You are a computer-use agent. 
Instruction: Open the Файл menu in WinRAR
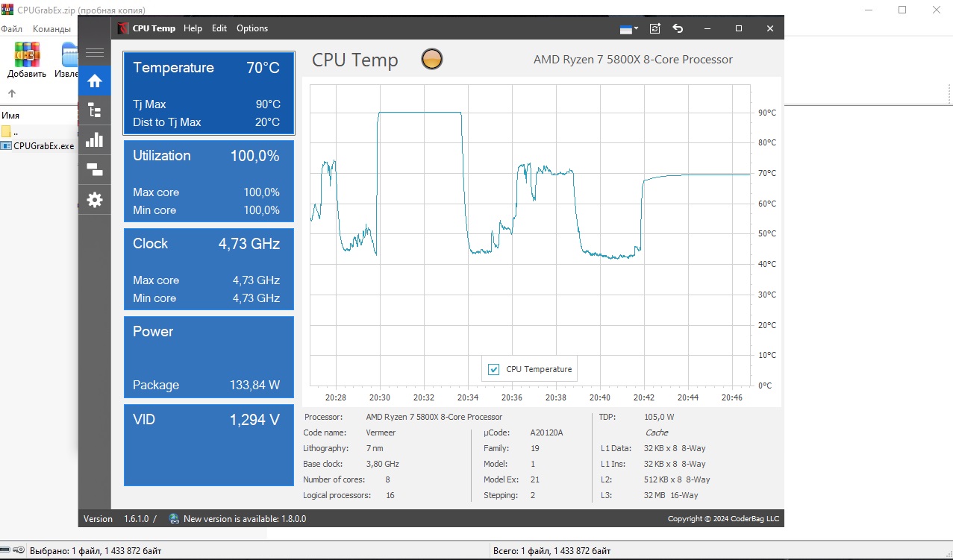(11, 29)
